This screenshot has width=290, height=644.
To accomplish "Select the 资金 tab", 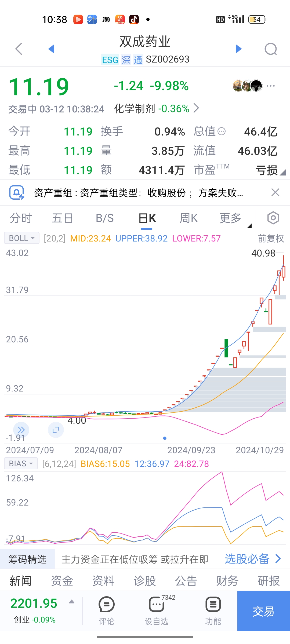I will (x=62, y=581).
